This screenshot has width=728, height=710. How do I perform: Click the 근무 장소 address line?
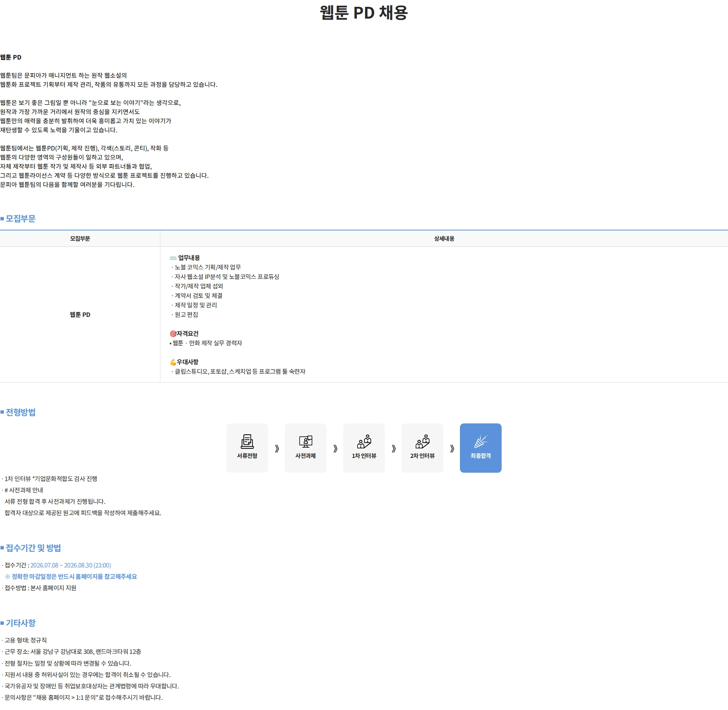coord(73,652)
